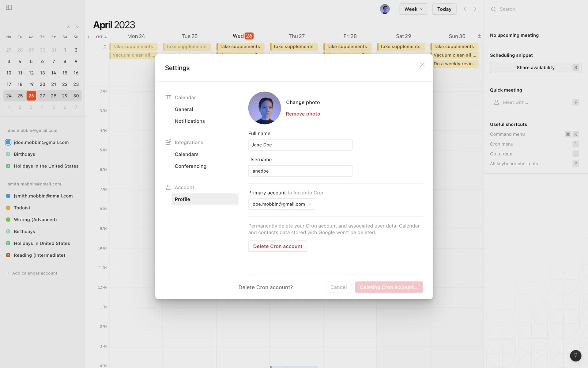The width and height of the screenshot is (588, 368).
Task: Go to next week arrow
Action: click(475, 9)
